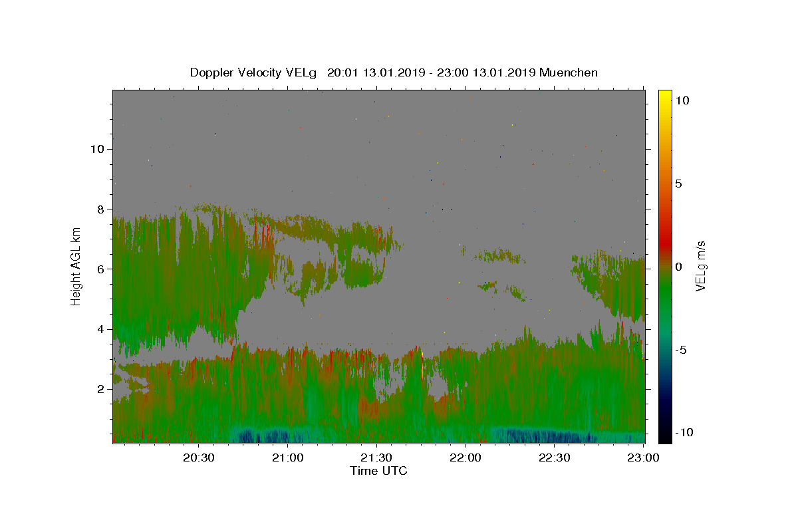Click the 22:30 time tick label

tap(554, 458)
